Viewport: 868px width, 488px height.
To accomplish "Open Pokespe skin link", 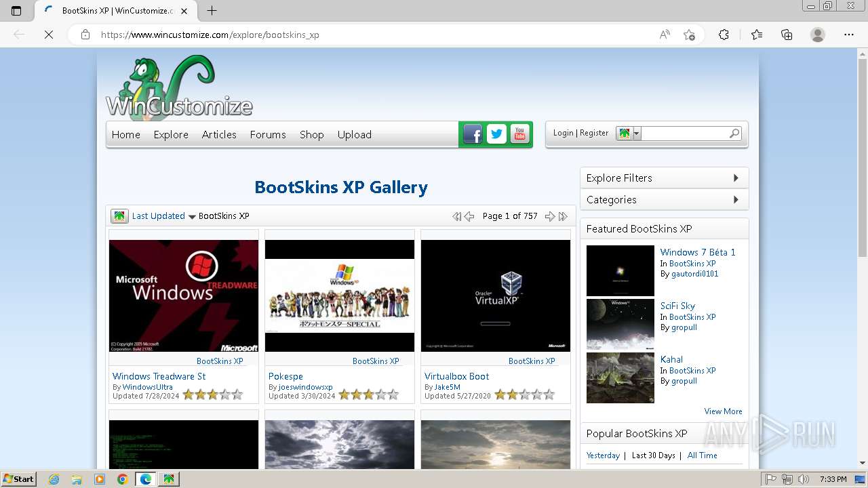I will (x=285, y=376).
